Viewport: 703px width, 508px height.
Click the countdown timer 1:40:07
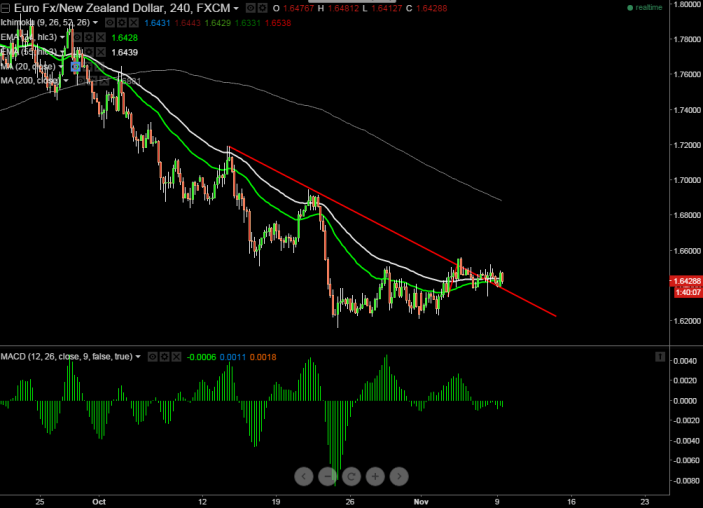point(688,292)
